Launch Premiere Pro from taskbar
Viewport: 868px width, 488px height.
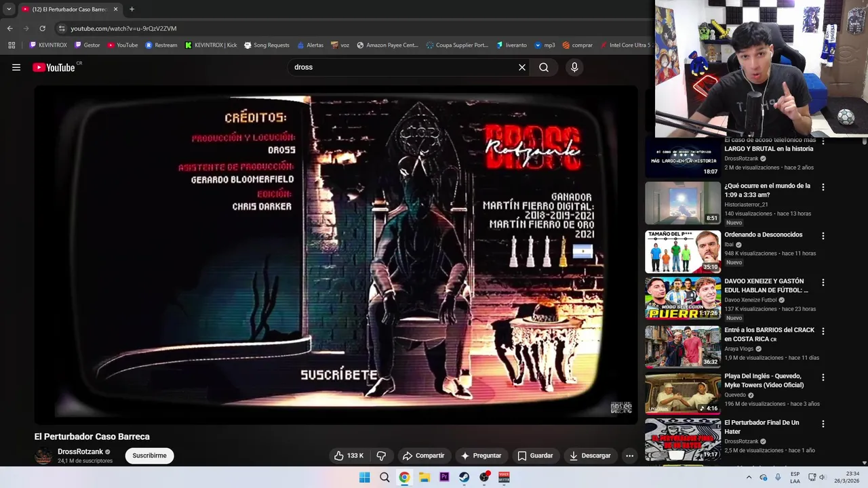pos(444,477)
